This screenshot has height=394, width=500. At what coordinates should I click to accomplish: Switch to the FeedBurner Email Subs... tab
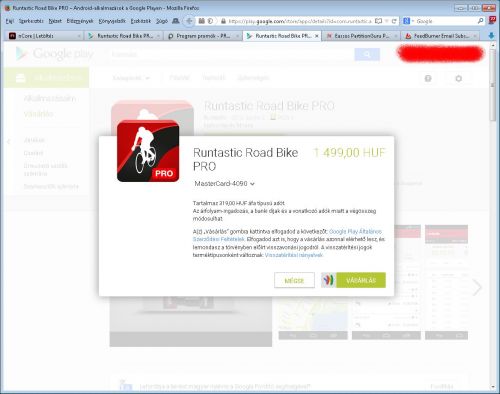440,36
